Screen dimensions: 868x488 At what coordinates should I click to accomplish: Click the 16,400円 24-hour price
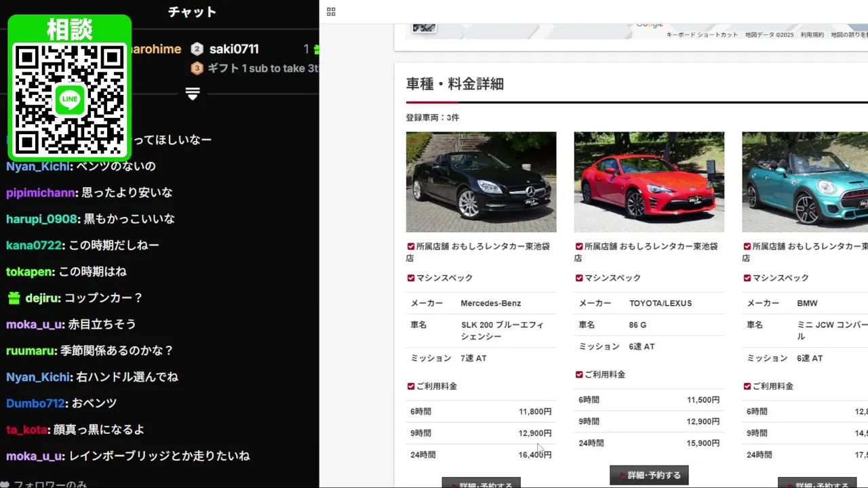(535, 455)
